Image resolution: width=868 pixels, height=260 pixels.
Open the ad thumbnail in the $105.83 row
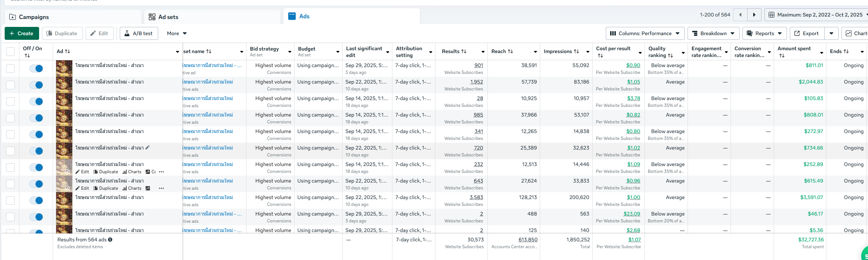pos(64,101)
